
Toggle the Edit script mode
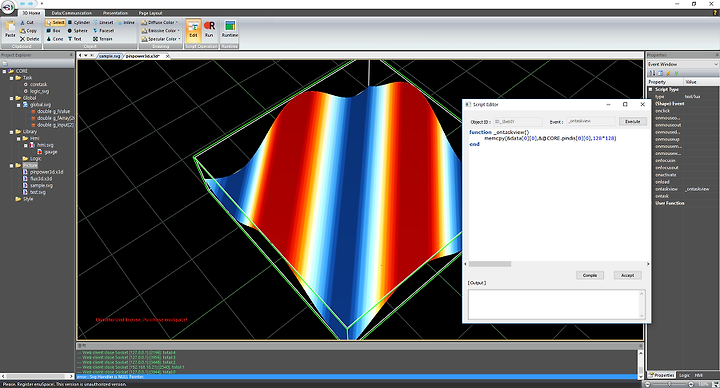193,29
